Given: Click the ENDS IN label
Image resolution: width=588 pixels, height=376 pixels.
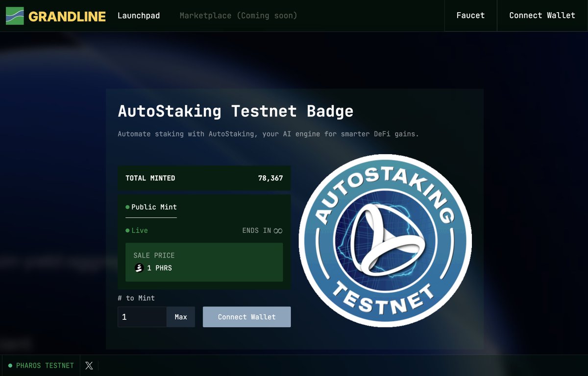Looking at the screenshot, I should click(257, 231).
